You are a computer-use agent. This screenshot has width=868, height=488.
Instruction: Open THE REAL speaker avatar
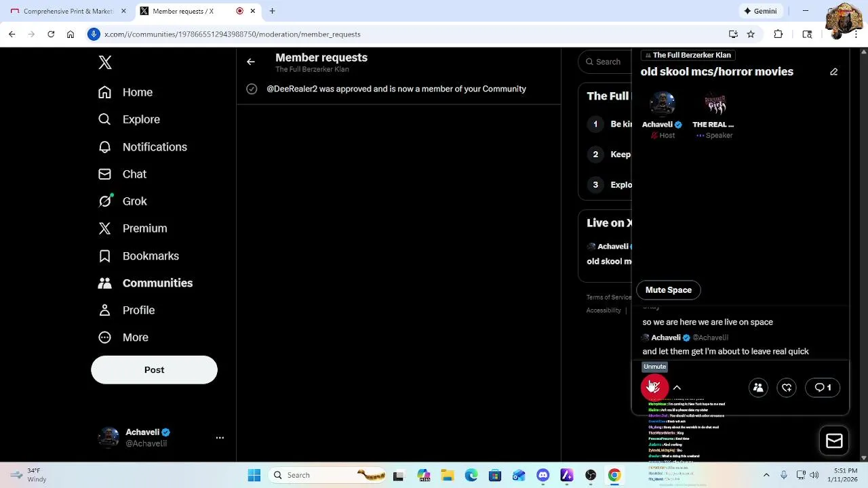pos(714,104)
